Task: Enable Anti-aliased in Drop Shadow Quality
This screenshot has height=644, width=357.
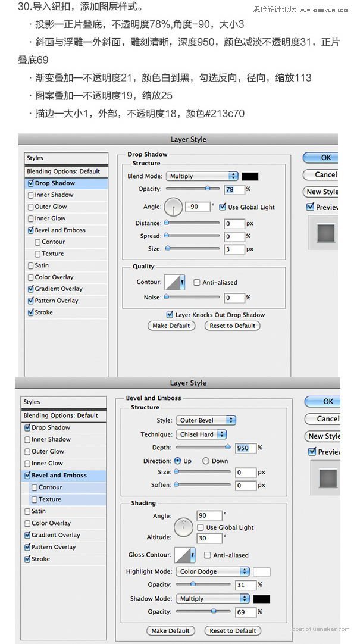Action: [196, 283]
